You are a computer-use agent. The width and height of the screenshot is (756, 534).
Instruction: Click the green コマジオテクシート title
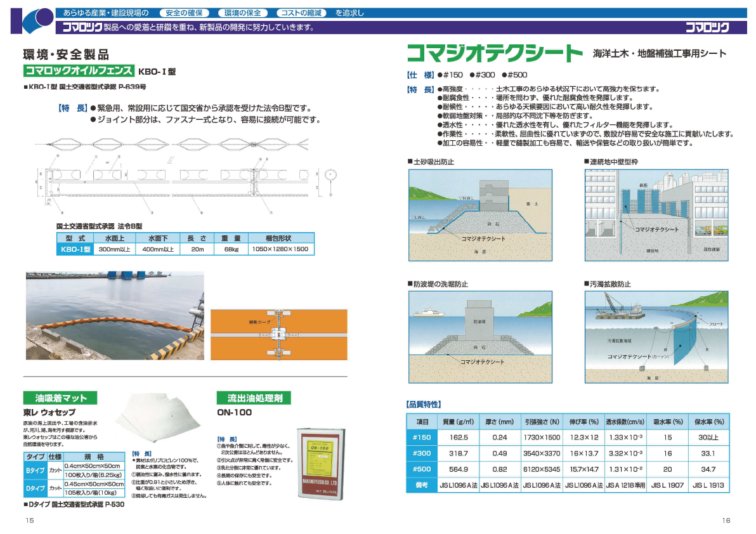(x=495, y=53)
